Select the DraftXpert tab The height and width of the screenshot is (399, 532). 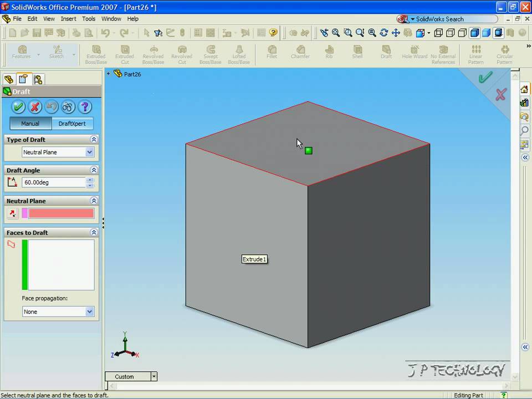point(72,124)
